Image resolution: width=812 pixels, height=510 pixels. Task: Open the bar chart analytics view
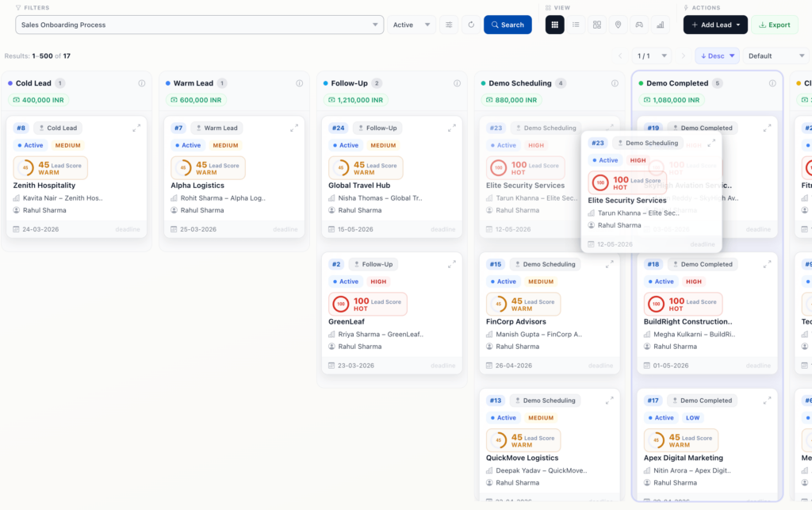660,25
